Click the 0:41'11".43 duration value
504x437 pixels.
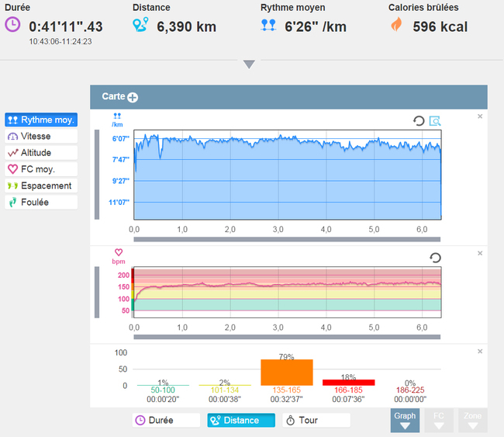point(66,26)
